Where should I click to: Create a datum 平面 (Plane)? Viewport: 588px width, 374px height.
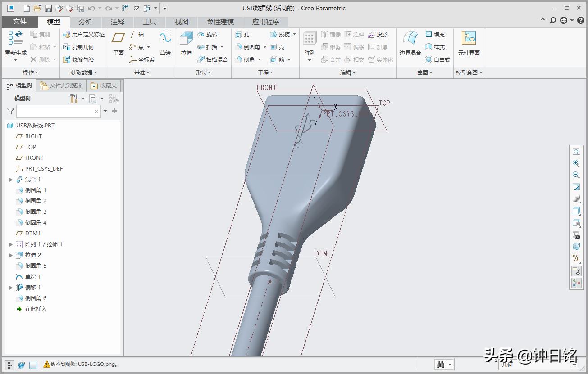tap(118, 43)
